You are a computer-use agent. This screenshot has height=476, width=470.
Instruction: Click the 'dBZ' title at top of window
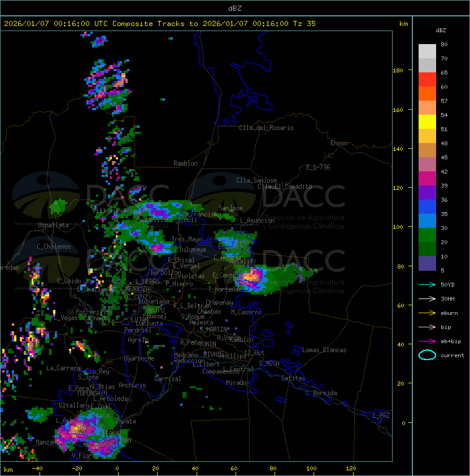235,8
